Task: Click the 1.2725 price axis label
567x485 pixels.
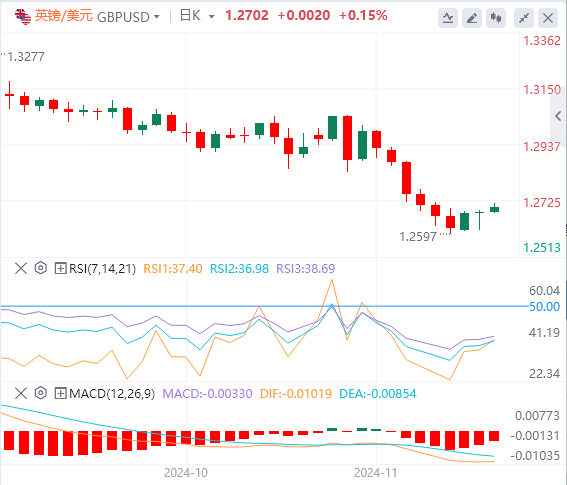Action: tap(542, 203)
